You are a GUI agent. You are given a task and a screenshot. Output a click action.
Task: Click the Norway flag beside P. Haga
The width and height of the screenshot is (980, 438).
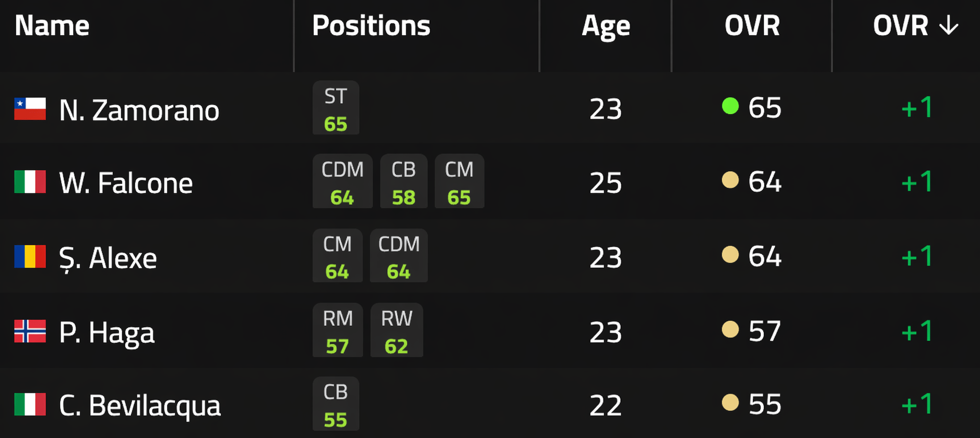pyautogui.click(x=30, y=331)
